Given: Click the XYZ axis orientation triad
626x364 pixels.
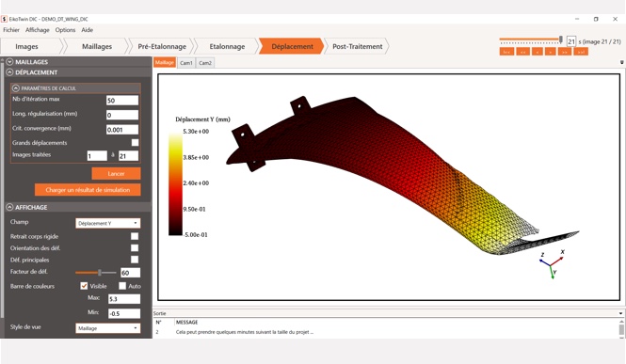Looking at the screenshot, I should pyautogui.click(x=553, y=264).
